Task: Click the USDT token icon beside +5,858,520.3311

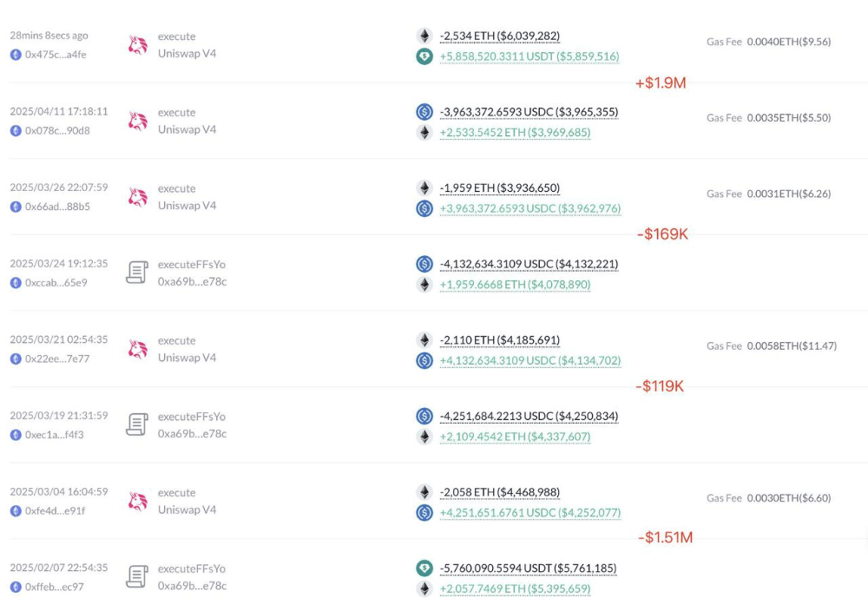Action: [x=424, y=56]
